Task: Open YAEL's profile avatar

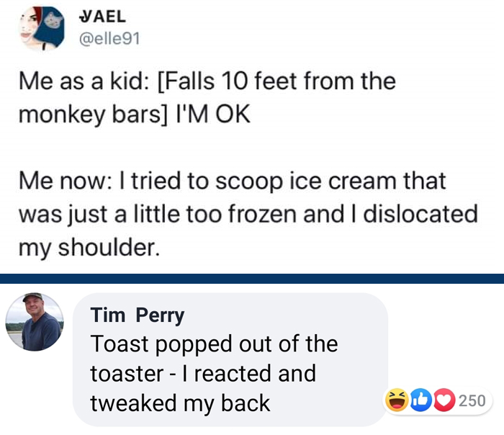Action: click(42, 28)
